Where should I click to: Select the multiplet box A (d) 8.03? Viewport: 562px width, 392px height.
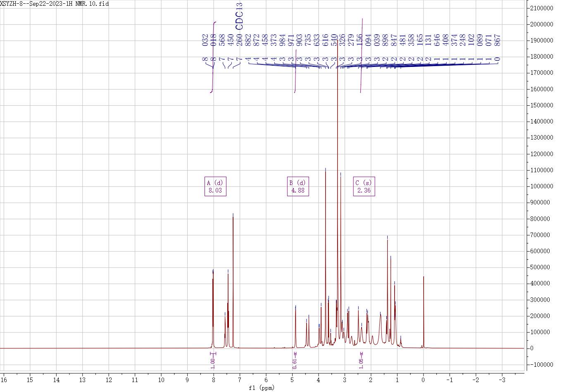point(215,186)
